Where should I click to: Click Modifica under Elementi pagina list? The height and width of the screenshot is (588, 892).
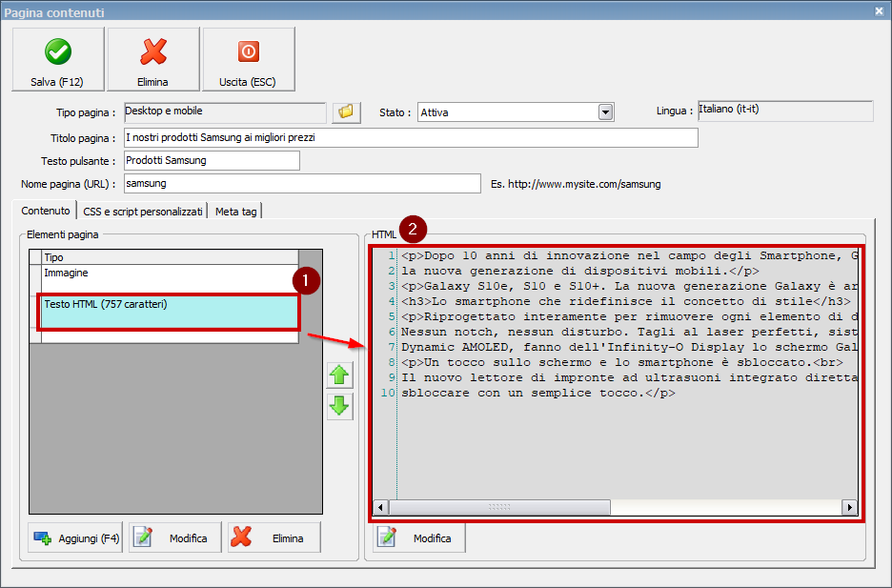click(x=174, y=537)
